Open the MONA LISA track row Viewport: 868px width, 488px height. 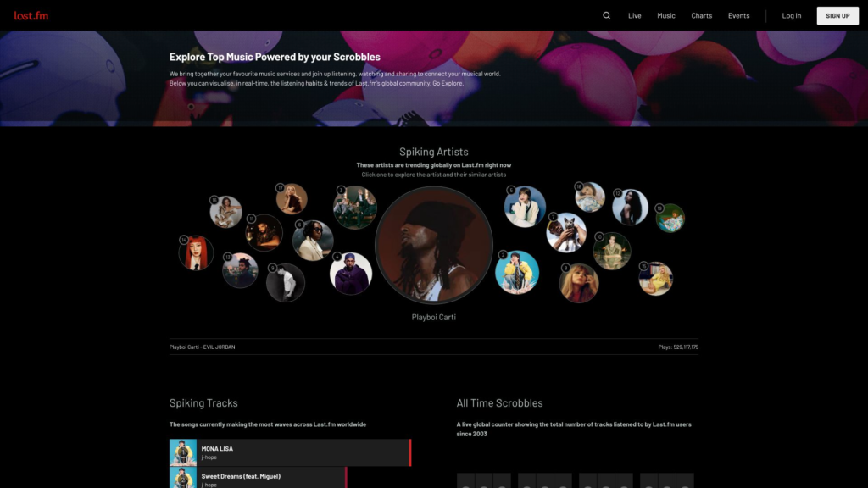[290, 452]
